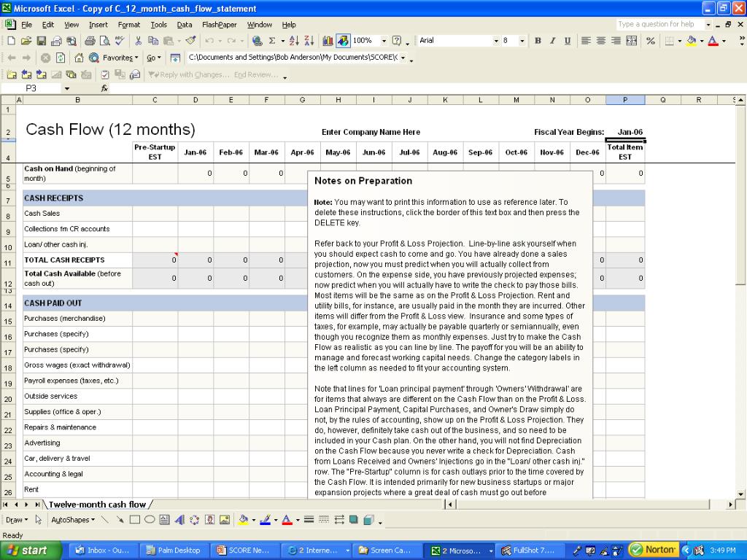Open Font Color swatch on Formatting toolbar
The width and height of the screenshot is (747, 560).
coord(713,41)
